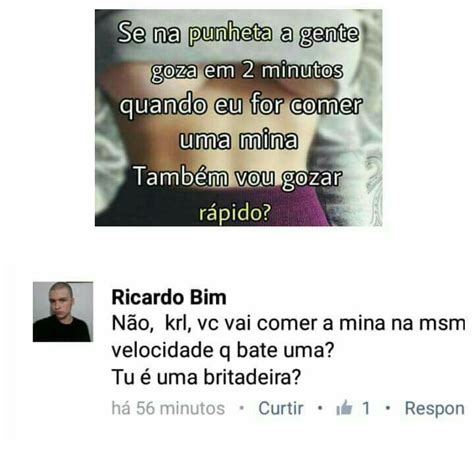View the like count 1
The image size is (474, 474).
point(366,408)
